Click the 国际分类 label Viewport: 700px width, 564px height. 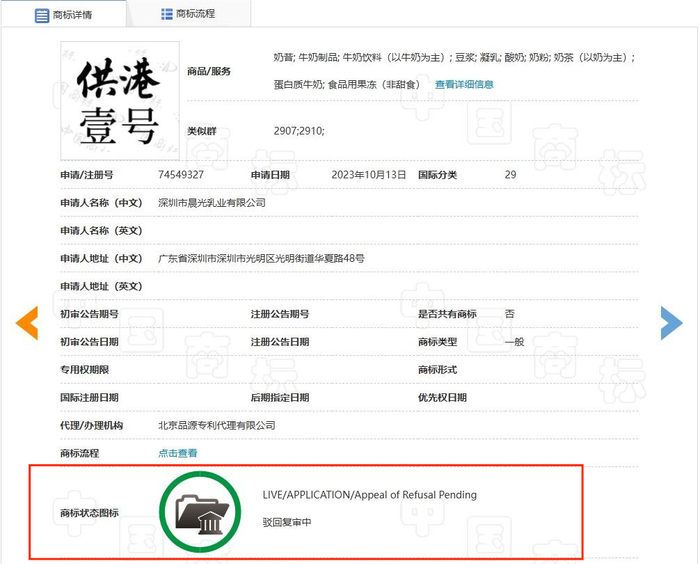click(x=438, y=175)
